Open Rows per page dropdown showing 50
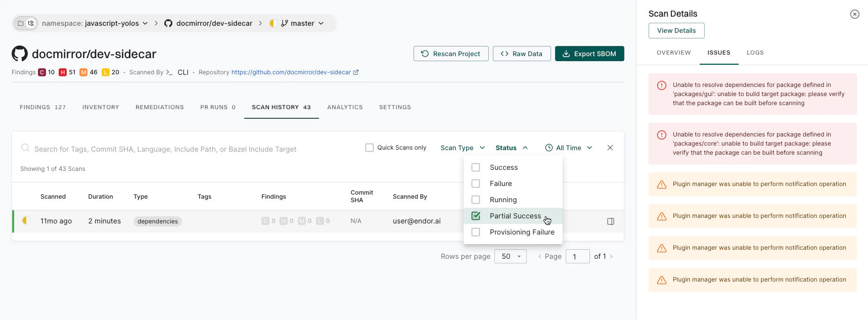Screen dimensions: 868x320 [511, 256]
